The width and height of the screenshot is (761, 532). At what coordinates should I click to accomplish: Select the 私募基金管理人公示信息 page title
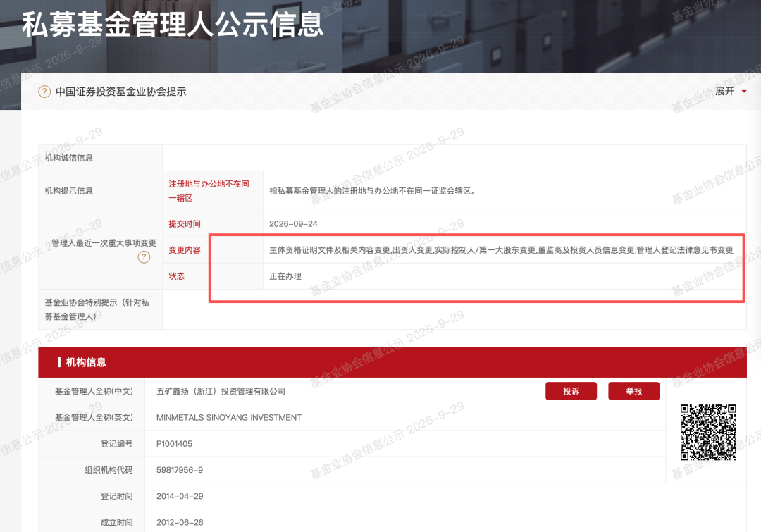pos(173,24)
